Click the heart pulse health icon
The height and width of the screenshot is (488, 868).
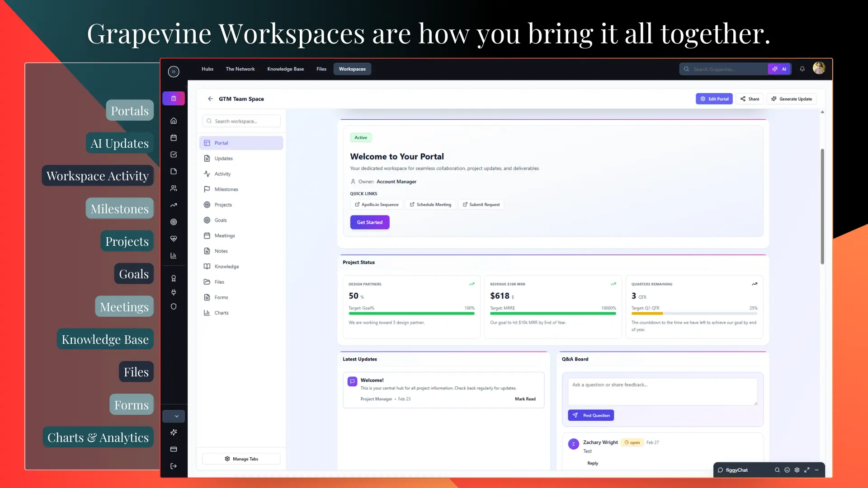174,239
